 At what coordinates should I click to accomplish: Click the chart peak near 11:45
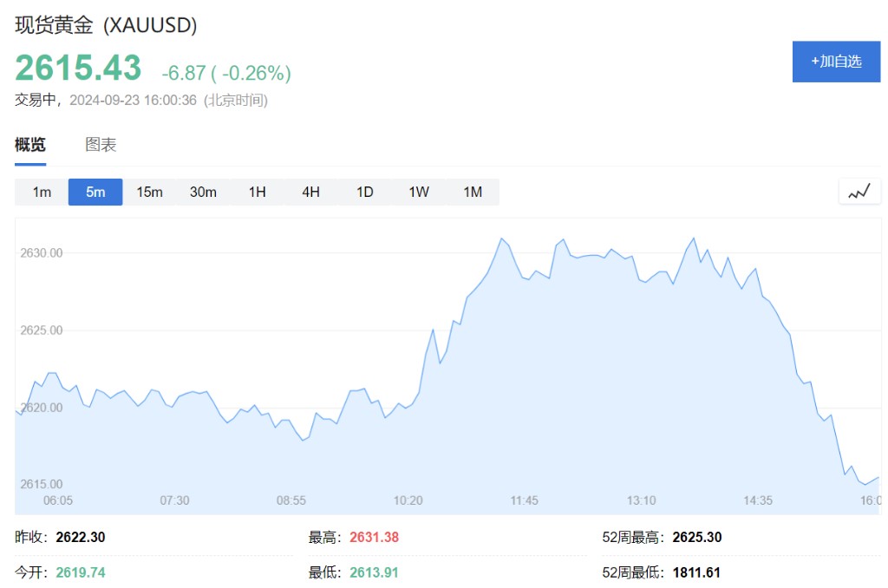point(501,238)
